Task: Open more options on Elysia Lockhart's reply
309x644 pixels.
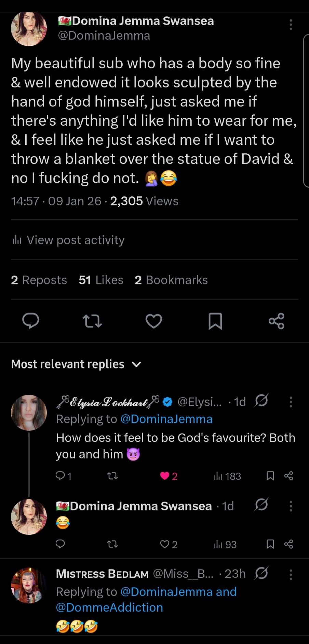Action: (291, 402)
